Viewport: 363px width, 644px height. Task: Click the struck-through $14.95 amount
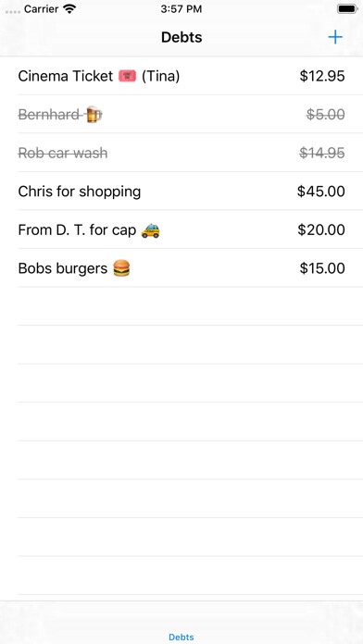tap(322, 153)
